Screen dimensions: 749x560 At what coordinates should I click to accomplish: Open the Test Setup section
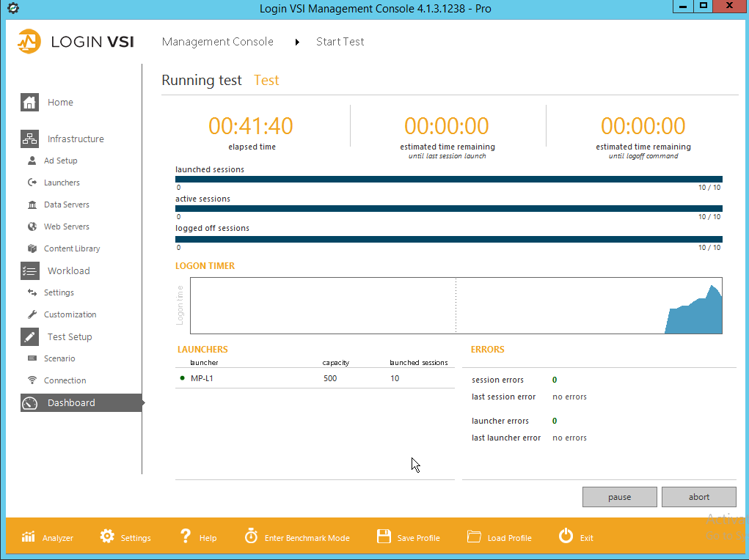pyautogui.click(x=70, y=336)
